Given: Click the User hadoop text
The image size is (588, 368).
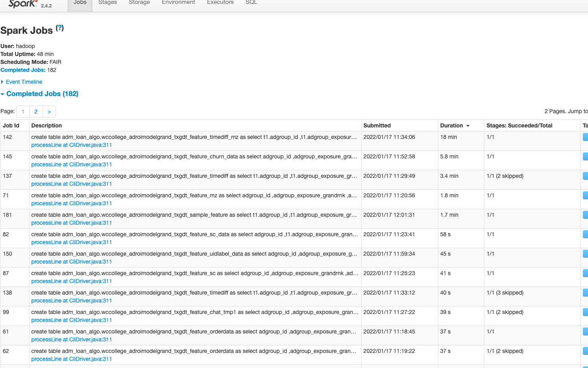Looking at the screenshot, I should click(x=18, y=46).
